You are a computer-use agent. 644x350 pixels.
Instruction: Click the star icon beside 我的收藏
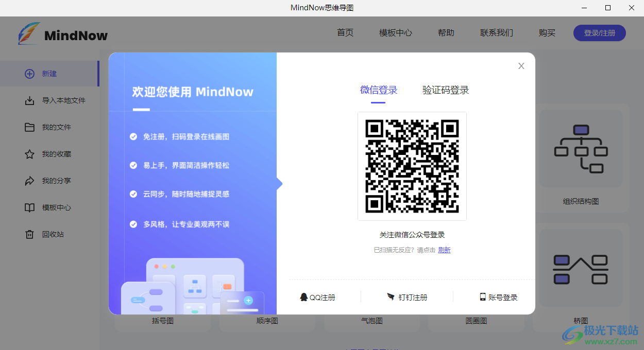pyautogui.click(x=30, y=154)
